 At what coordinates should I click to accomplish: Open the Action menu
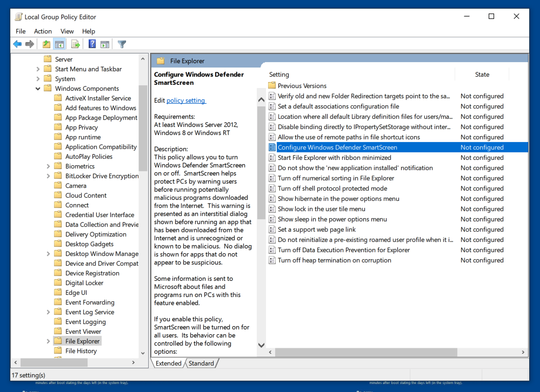pyautogui.click(x=43, y=31)
